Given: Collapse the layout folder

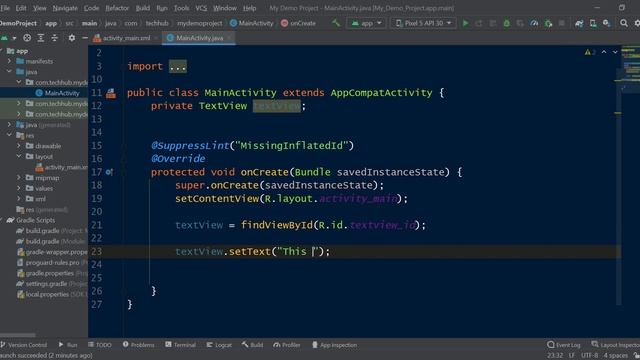Looking at the screenshot, I should (x=19, y=156).
